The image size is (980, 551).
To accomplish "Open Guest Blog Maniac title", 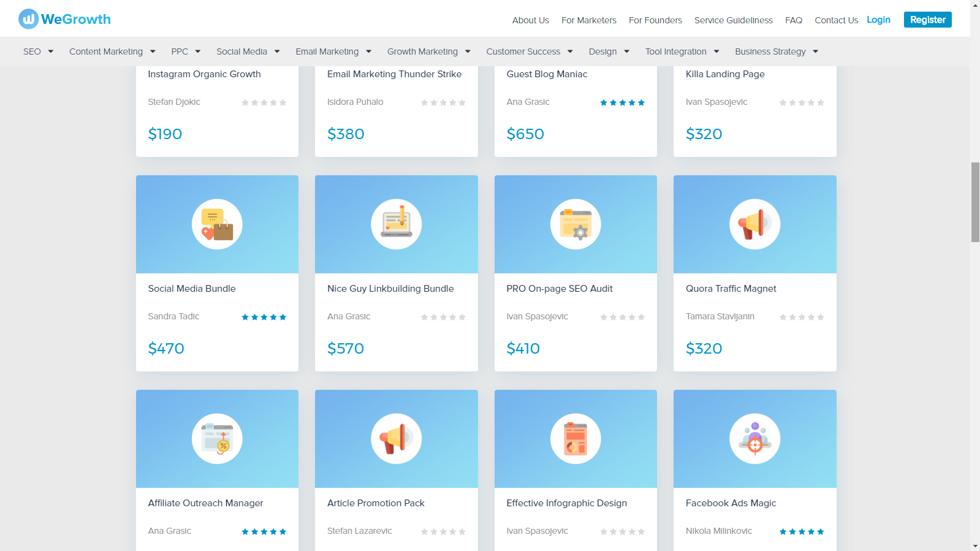I will tap(547, 74).
